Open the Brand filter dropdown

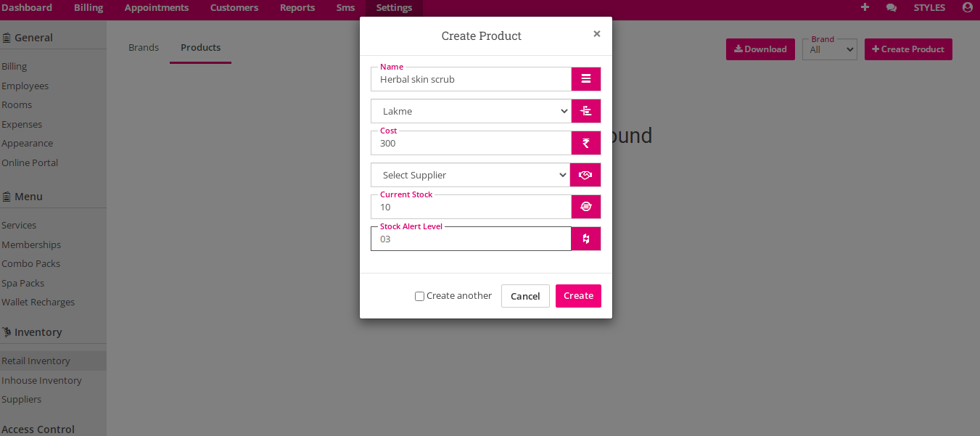click(830, 49)
